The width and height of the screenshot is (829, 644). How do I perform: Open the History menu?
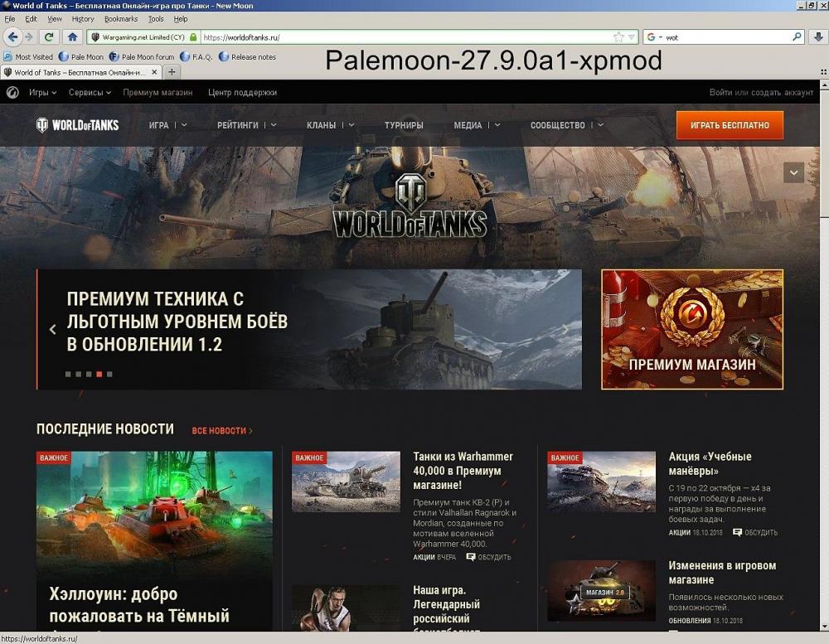point(83,19)
